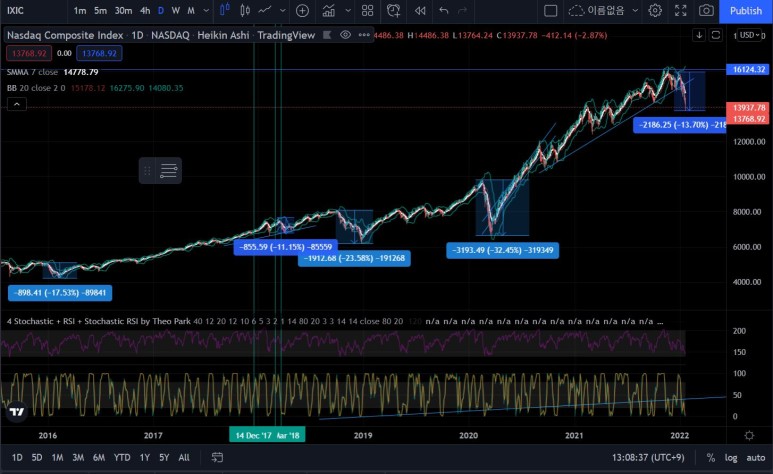773x474 pixels.
Task: Click the down arrow icon near USD selector
Action: coord(699,35)
